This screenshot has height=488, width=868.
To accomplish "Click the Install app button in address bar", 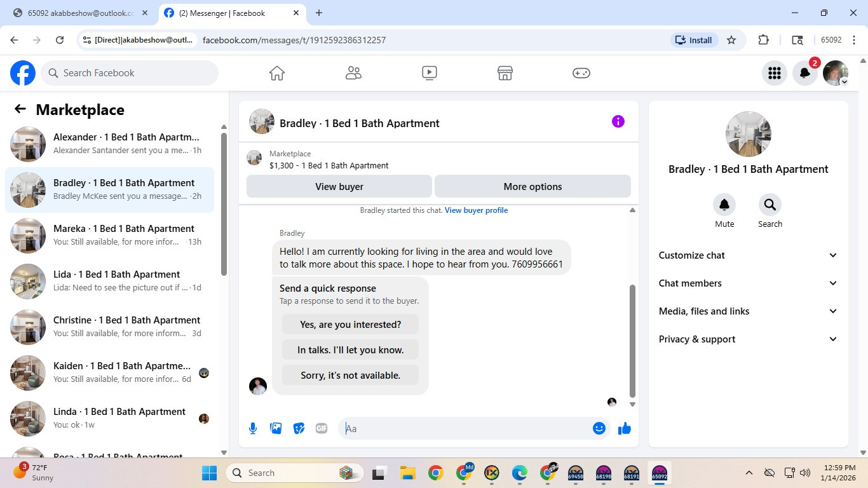I will click(x=694, y=40).
